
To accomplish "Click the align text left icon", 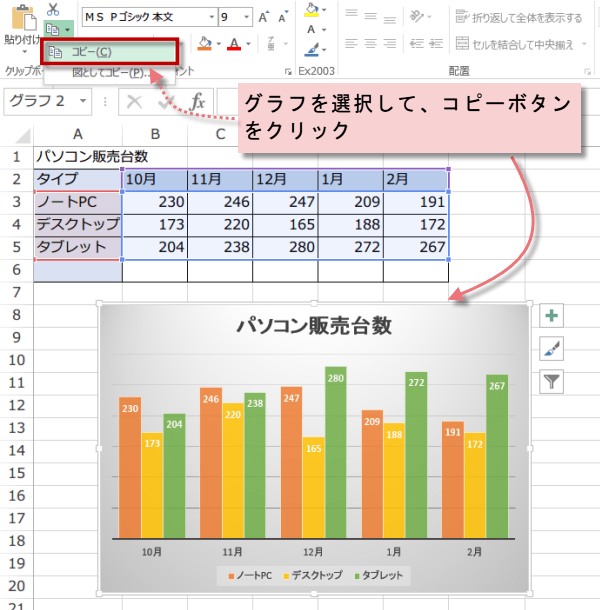I will coord(351,44).
